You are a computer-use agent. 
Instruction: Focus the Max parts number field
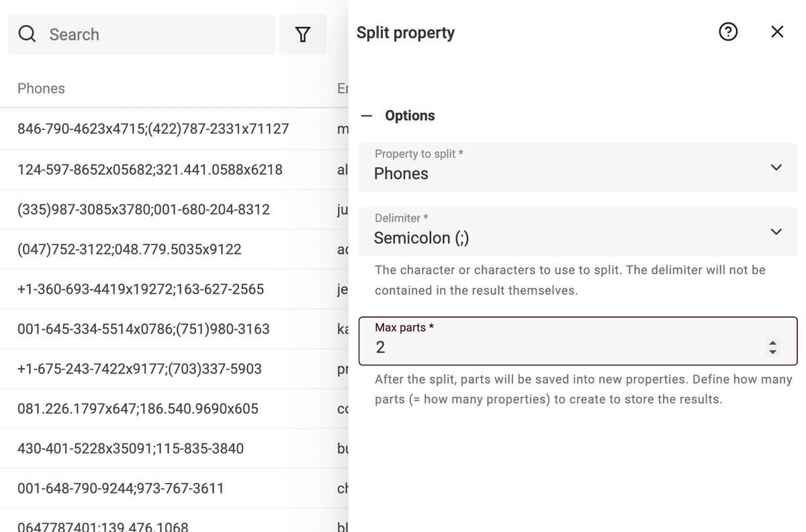pos(578,341)
